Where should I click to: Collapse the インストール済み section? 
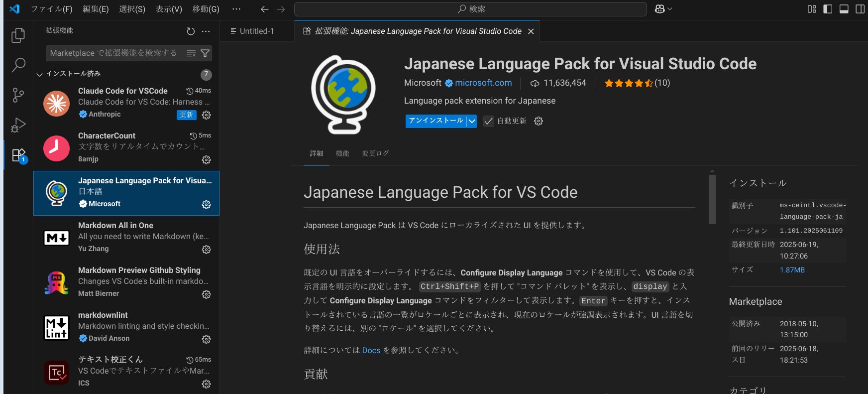click(39, 75)
